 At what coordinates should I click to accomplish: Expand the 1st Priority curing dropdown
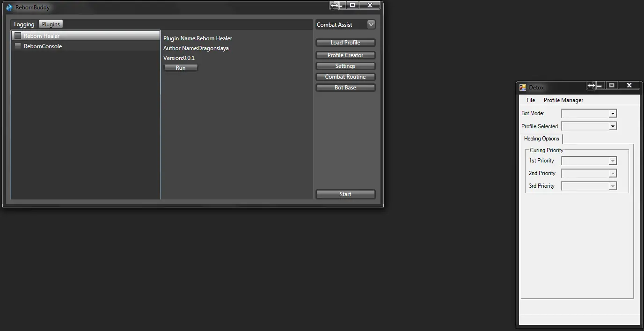612,161
